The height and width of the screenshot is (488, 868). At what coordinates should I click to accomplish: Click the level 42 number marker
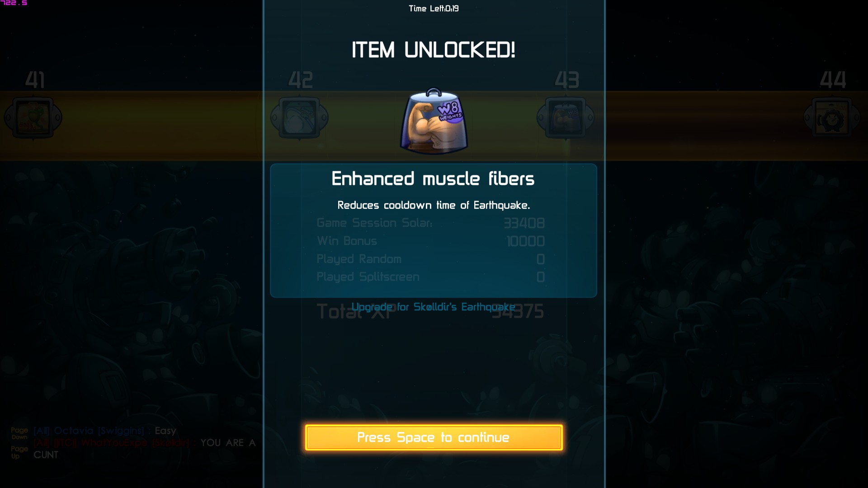pos(301,80)
